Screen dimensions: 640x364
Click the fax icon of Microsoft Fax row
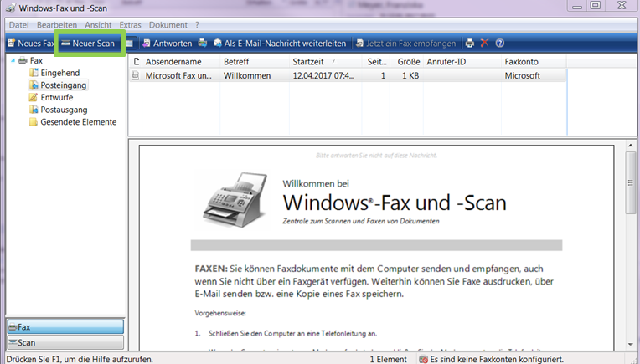point(136,75)
